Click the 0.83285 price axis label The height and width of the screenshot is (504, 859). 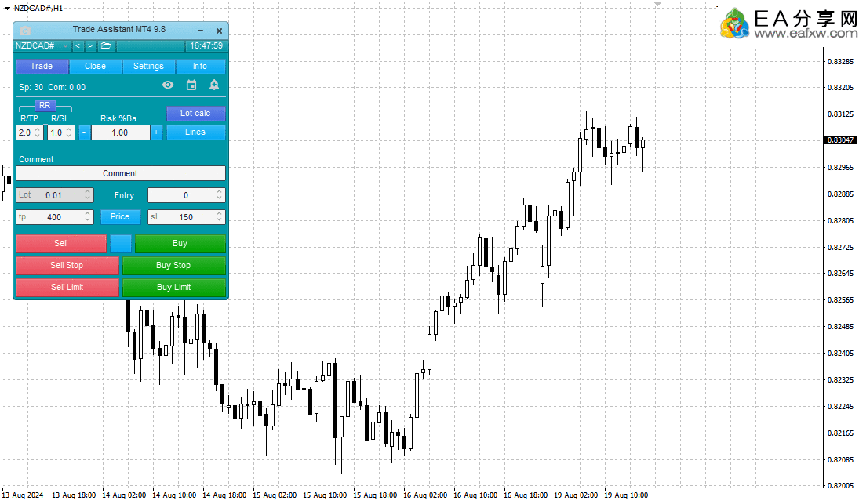click(x=840, y=61)
